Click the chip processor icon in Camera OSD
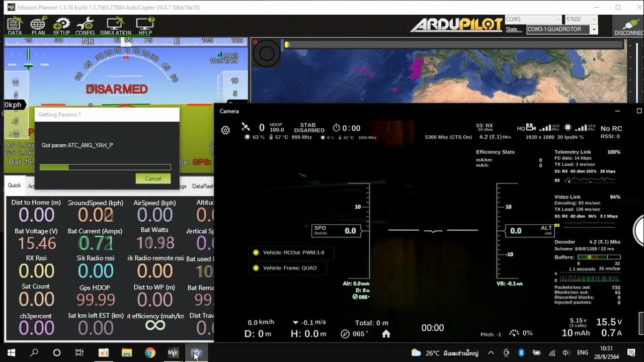The height and width of the screenshot is (362, 644). tap(568, 128)
